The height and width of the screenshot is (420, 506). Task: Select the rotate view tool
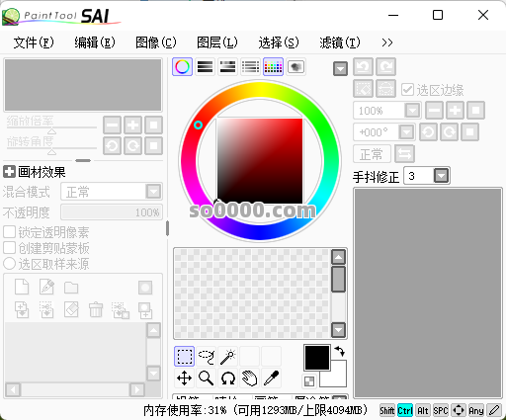227,378
